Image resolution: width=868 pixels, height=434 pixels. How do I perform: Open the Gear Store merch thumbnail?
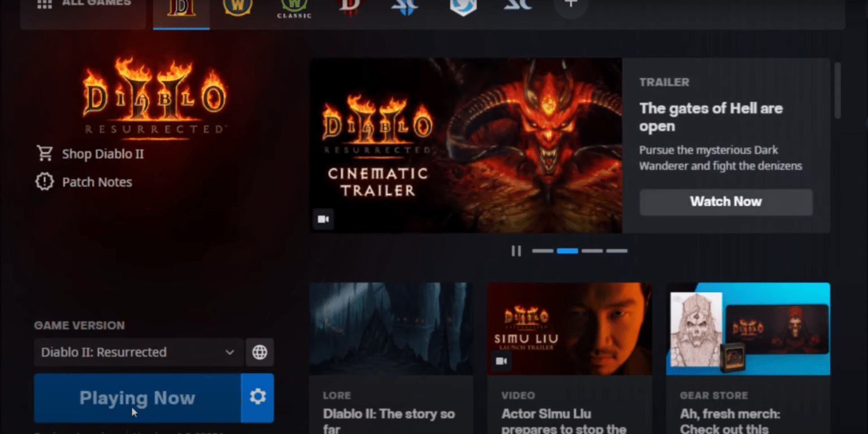(x=748, y=329)
